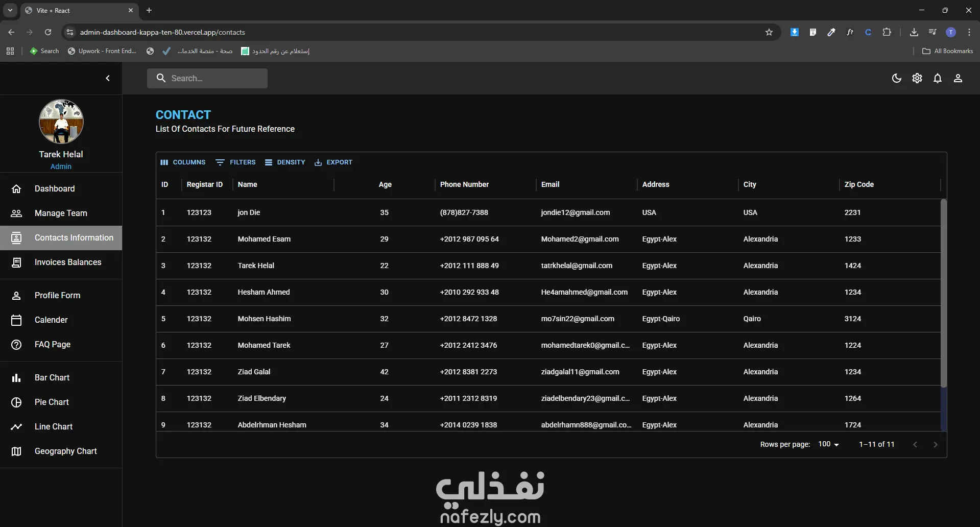
Task: Click the Profile Form person icon
Action: click(x=16, y=296)
